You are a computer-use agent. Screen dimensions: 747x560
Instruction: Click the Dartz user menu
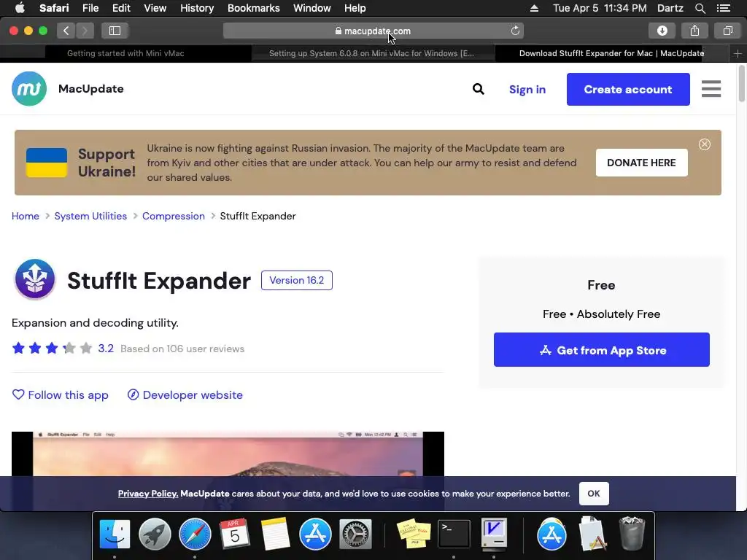click(670, 8)
